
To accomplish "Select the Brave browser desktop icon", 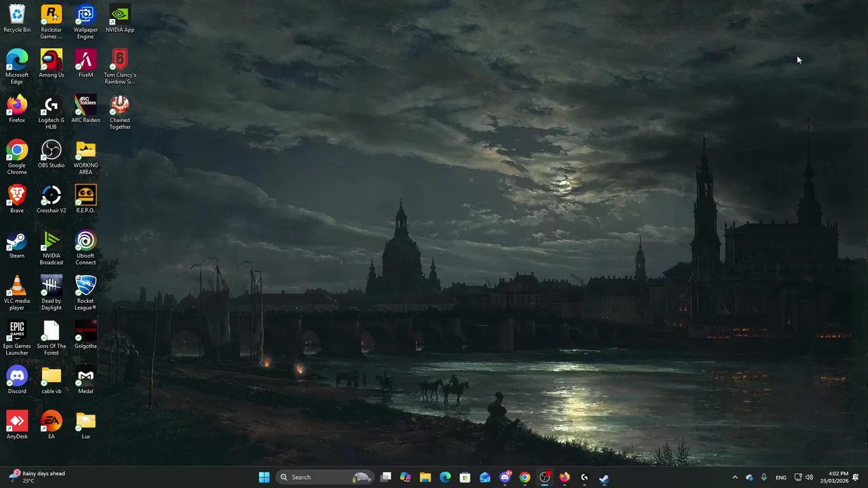I will (17, 199).
